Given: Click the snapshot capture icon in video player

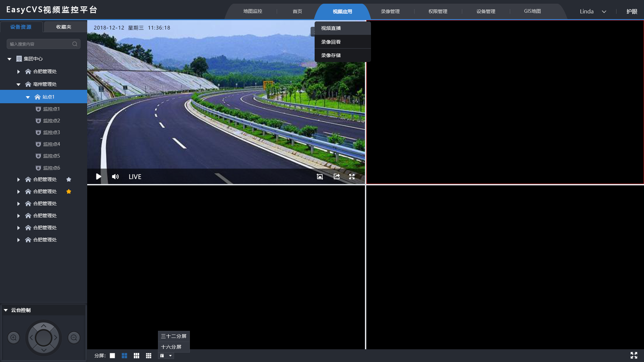Looking at the screenshot, I should tap(320, 177).
